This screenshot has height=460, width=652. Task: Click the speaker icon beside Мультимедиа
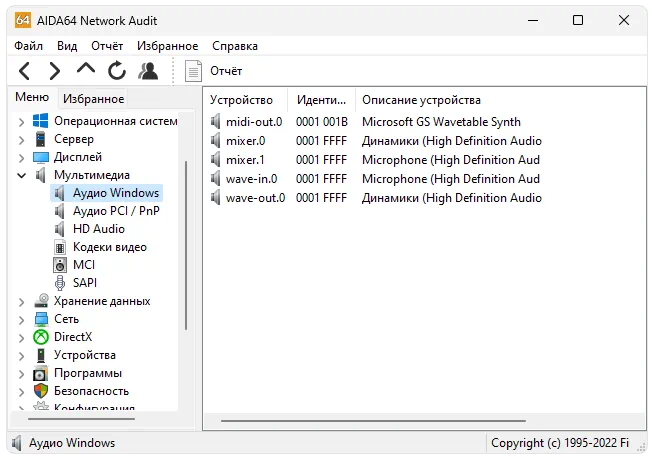[40, 175]
